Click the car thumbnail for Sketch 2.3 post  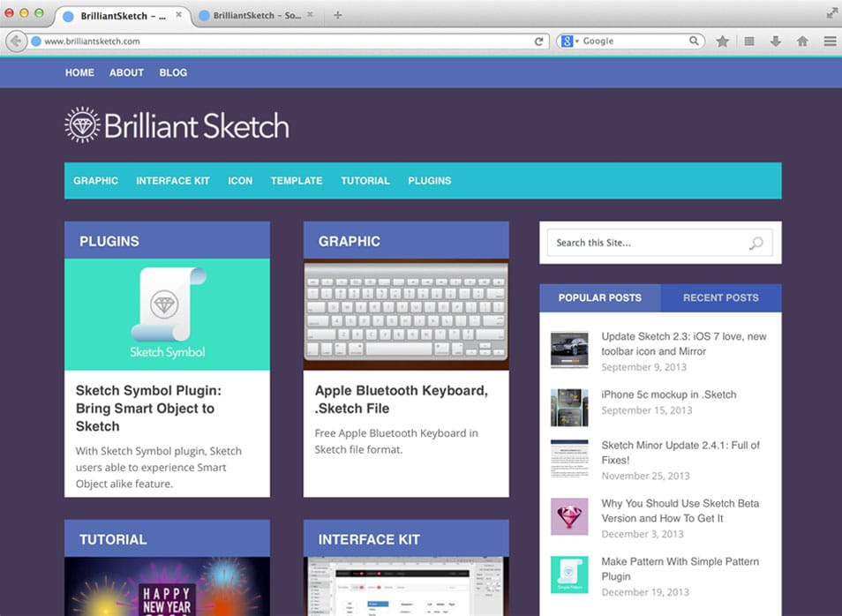pyautogui.click(x=569, y=349)
